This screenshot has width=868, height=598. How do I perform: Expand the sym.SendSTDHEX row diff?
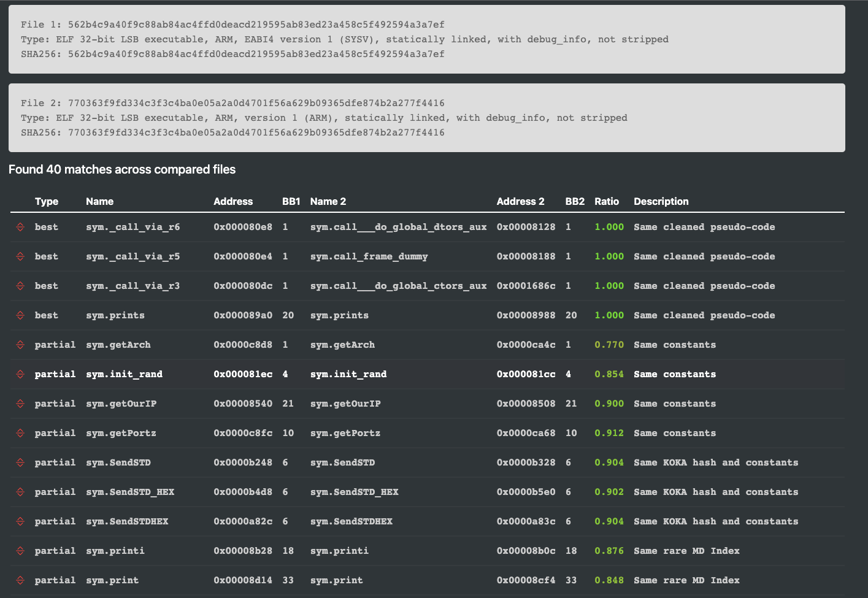[x=20, y=521]
